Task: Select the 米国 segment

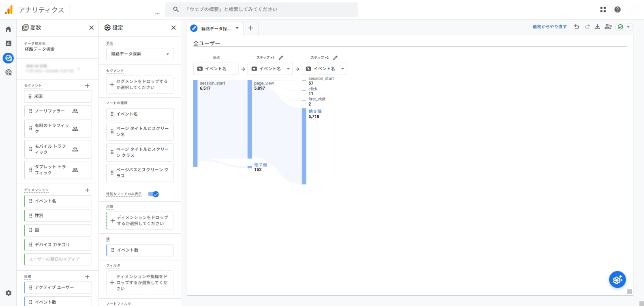Action: click(58, 97)
